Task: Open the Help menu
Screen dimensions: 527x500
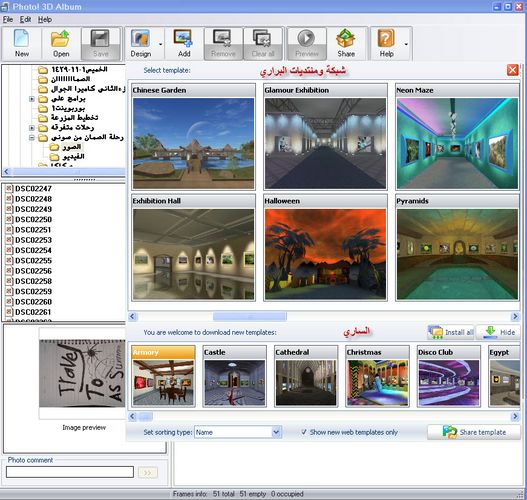Action: click(x=45, y=19)
